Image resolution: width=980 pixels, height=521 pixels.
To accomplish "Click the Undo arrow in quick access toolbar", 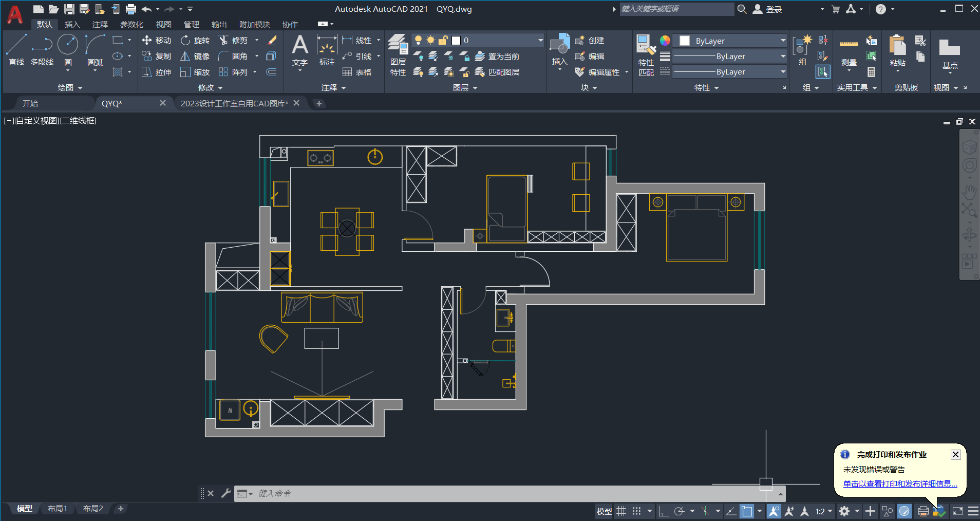I will coord(146,9).
